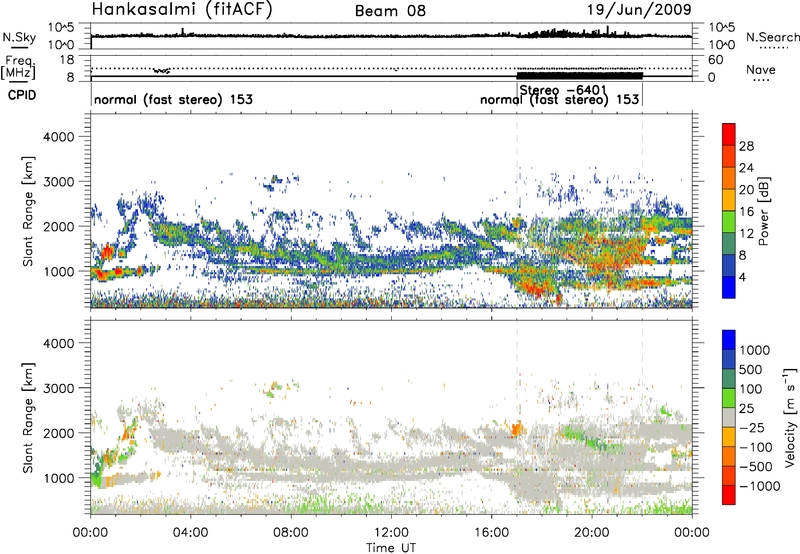Click the 'N.Sky' legend label
This screenshot has height=554, width=800.
19,37
